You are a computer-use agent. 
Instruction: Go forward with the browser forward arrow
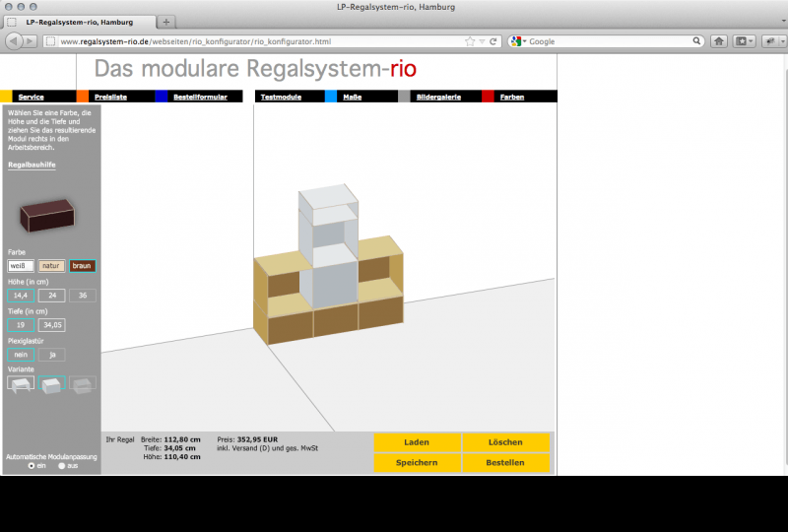click(x=31, y=41)
